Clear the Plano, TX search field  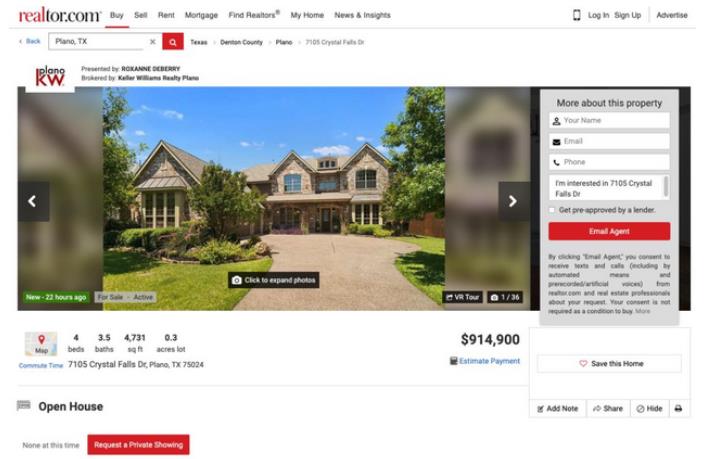tap(153, 42)
